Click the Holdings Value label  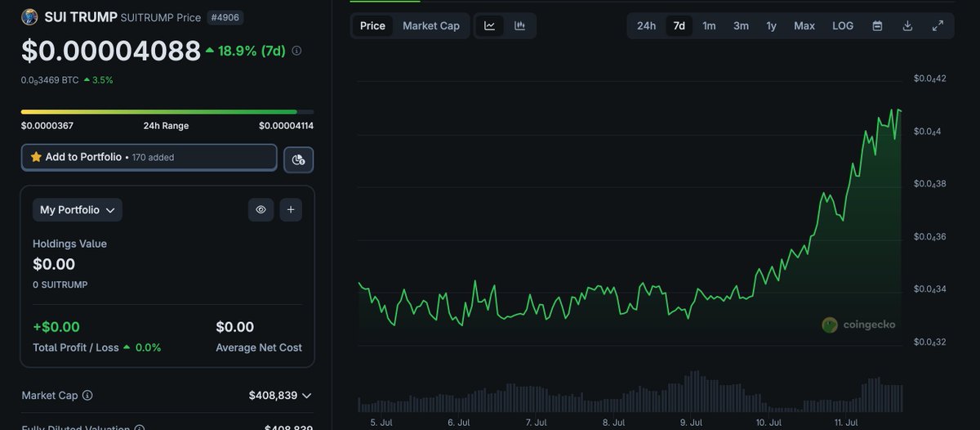(x=69, y=244)
